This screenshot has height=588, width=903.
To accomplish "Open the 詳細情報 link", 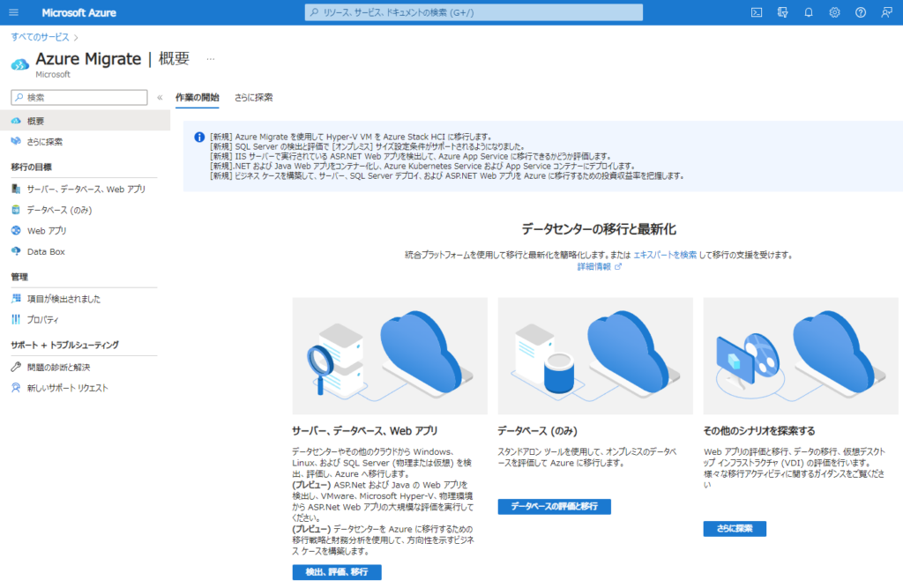I will 594,266.
